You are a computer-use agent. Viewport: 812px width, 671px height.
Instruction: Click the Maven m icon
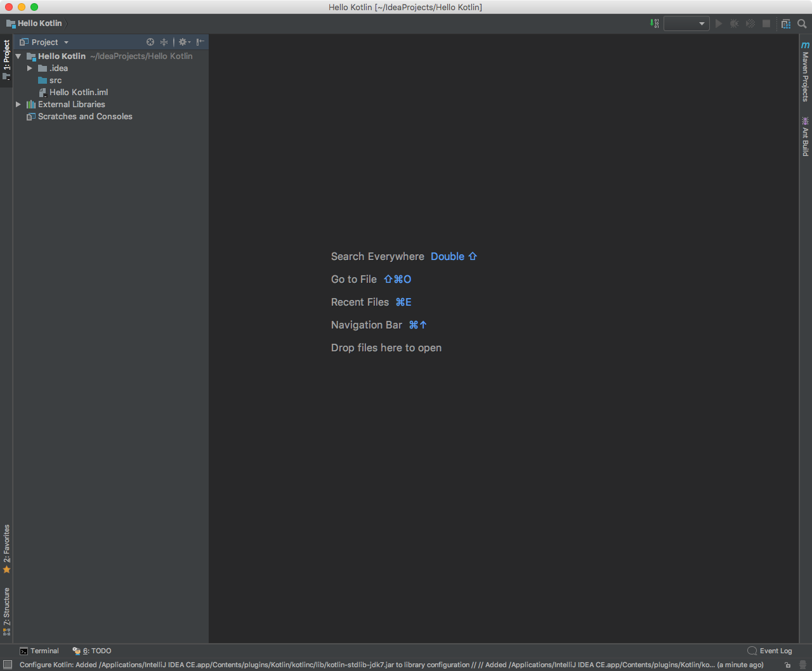click(805, 45)
